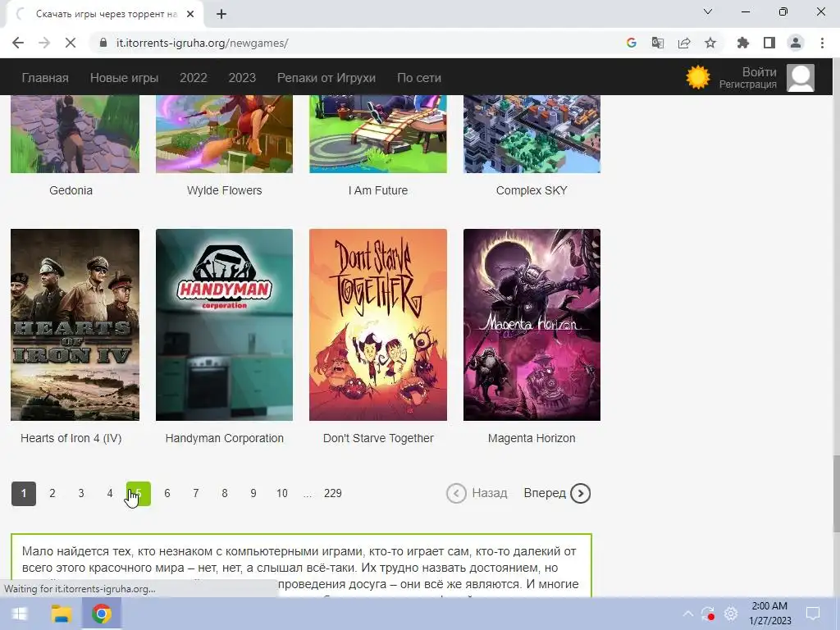
Task: Click the user avatar on the site
Action: (801, 78)
